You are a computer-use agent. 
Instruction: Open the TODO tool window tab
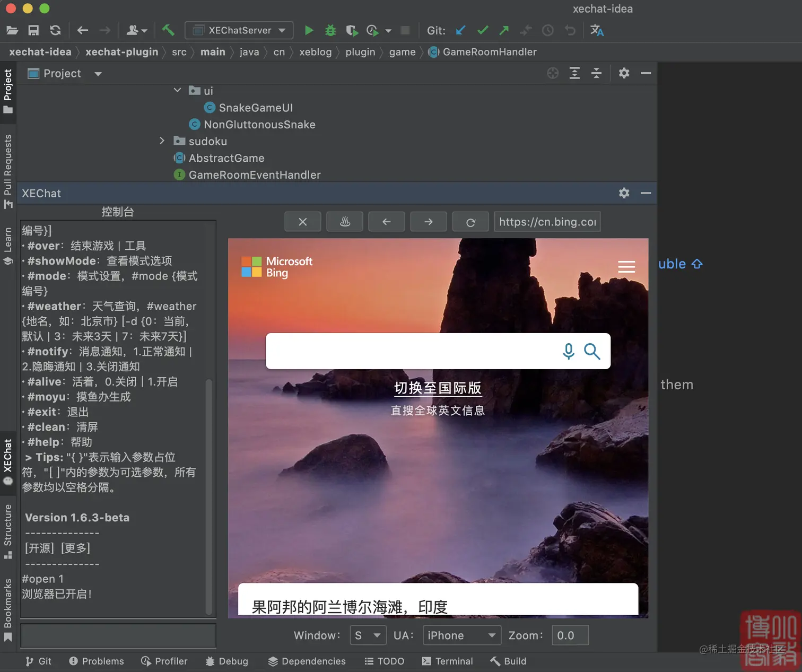point(385,661)
